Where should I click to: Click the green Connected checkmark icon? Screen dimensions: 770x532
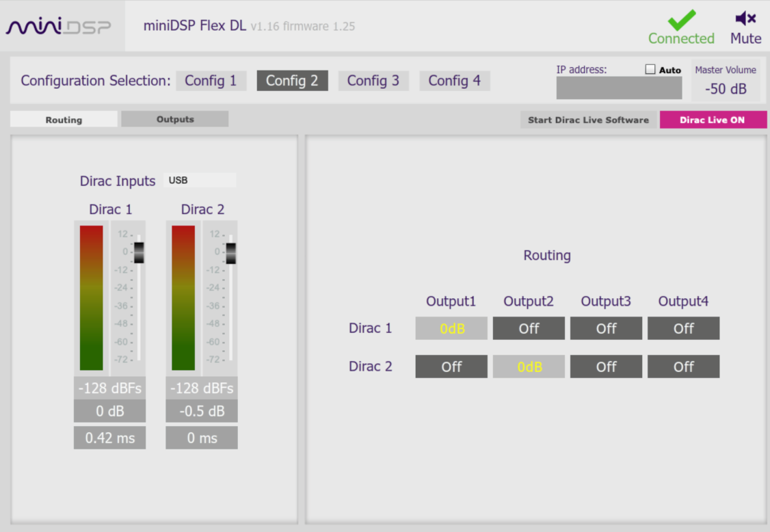(x=682, y=20)
